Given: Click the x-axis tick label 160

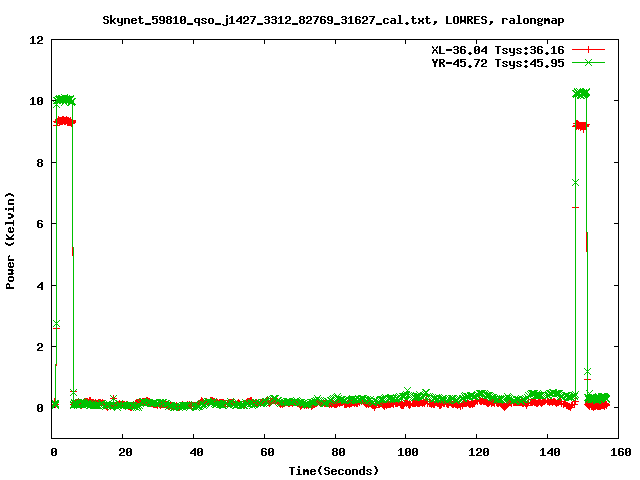Looking at the screenshot, I should pyautogui.click(x=620, y=452).
